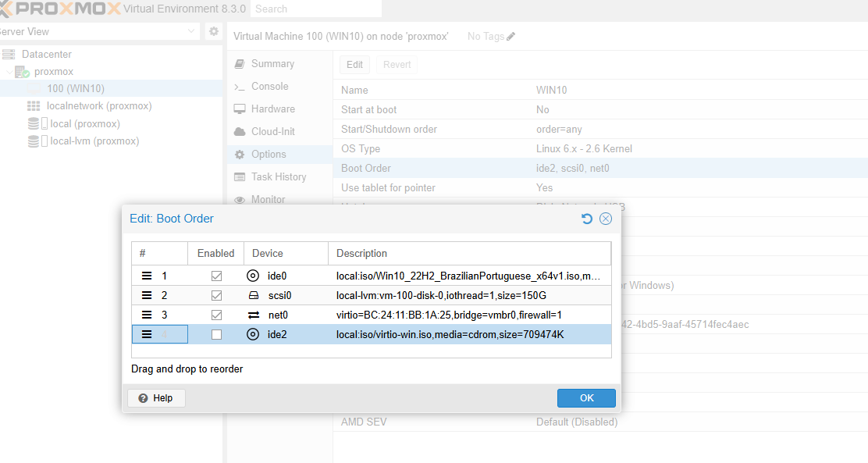The height and width of the screenshot is (463, 868).
Task: Select localnetwork (proxmox) in the tree
Action: [x=99, y=105]
